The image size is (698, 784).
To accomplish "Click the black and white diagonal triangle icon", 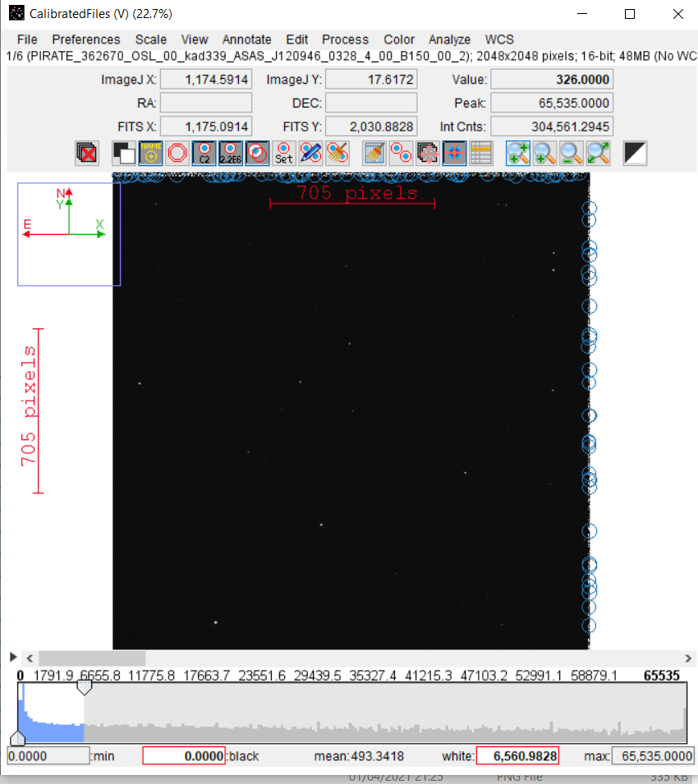I will [x=635, y=153].
